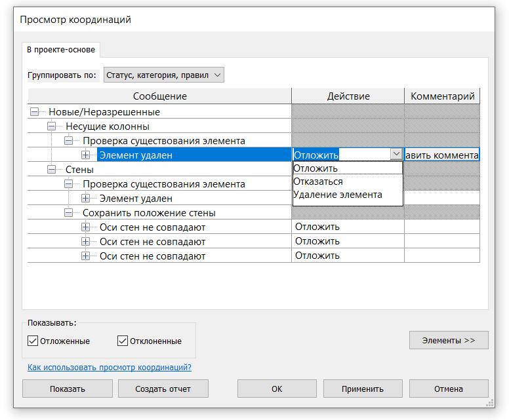Collapse the Стены group
509x420 pixels.
point(52,170)
